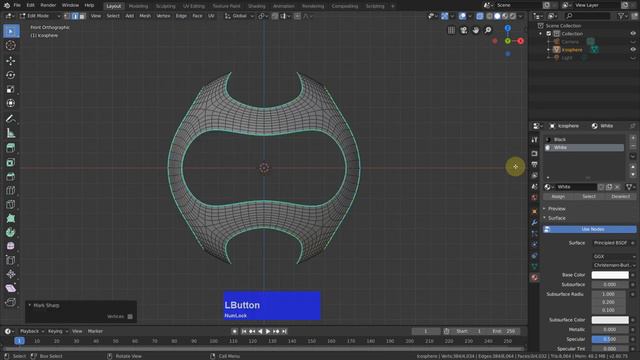640x360 pixels.
Task: Switch to the Sculpting workspace tab
Action: tap(165, 6)
